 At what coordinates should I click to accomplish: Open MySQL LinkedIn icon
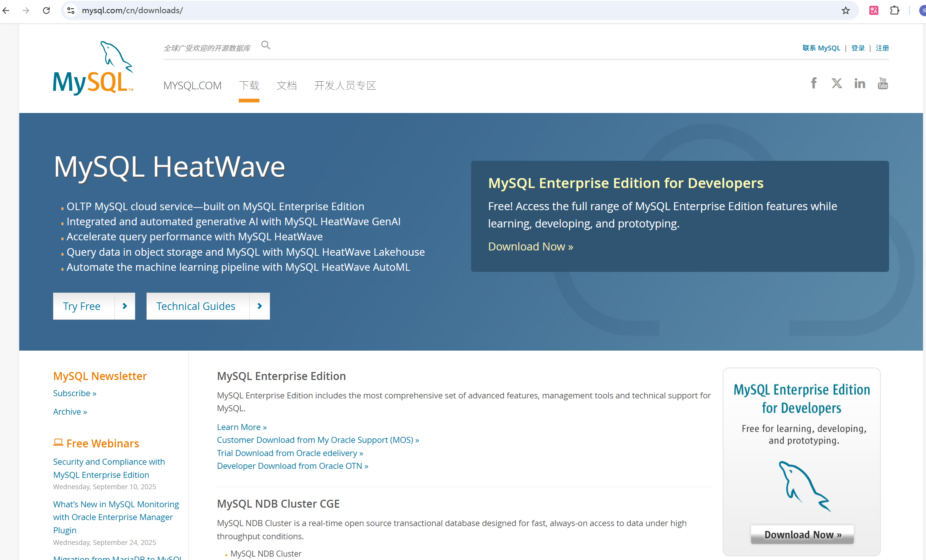click(860, 83)
